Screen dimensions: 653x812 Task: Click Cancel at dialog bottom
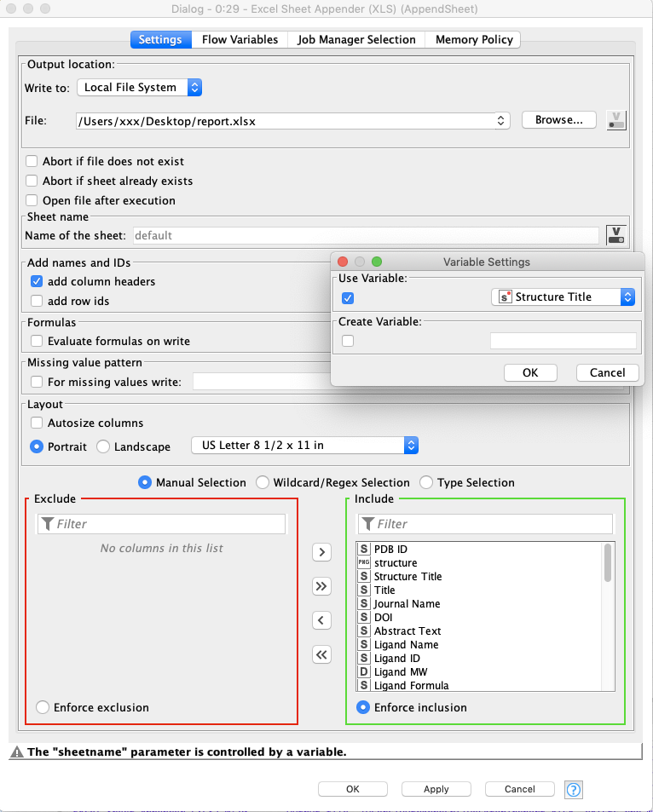(520, 789)
